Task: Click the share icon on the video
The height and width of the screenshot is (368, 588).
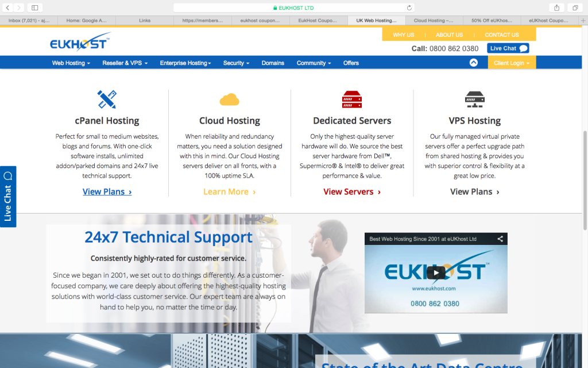Action: (x=500, y=239)
